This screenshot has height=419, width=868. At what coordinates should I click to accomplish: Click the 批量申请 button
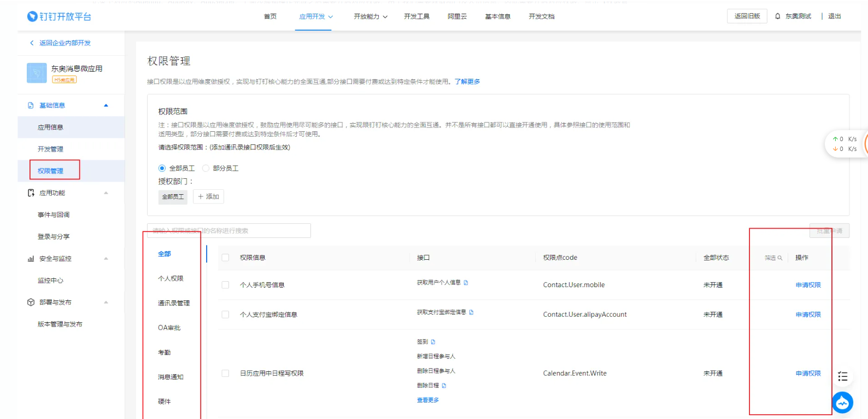829,231
